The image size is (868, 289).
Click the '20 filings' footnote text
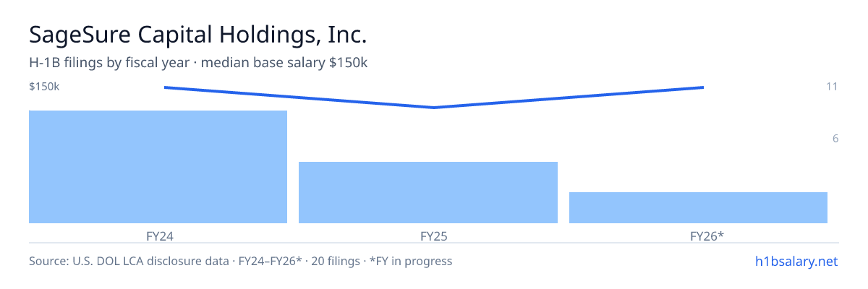337,261
